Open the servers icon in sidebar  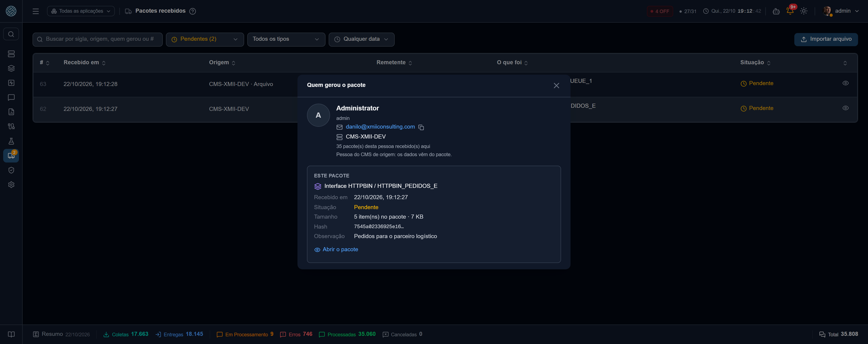pos(11,54)
